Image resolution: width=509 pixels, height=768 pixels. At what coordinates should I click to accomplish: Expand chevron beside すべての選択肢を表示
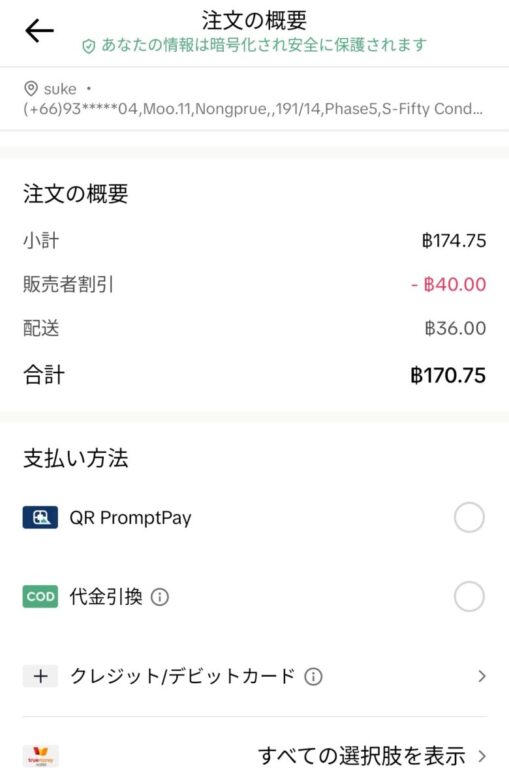pyautogui.click(x=482, y=755)
